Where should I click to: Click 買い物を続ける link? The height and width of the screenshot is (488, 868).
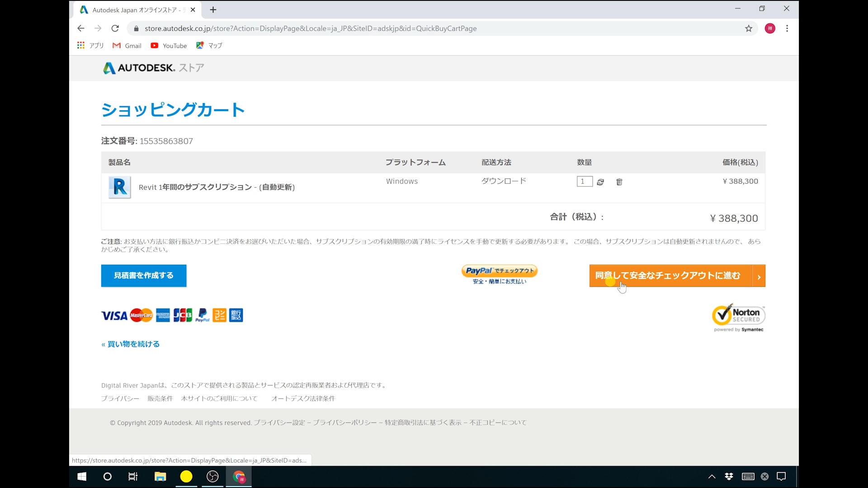(x=131, y=344)
